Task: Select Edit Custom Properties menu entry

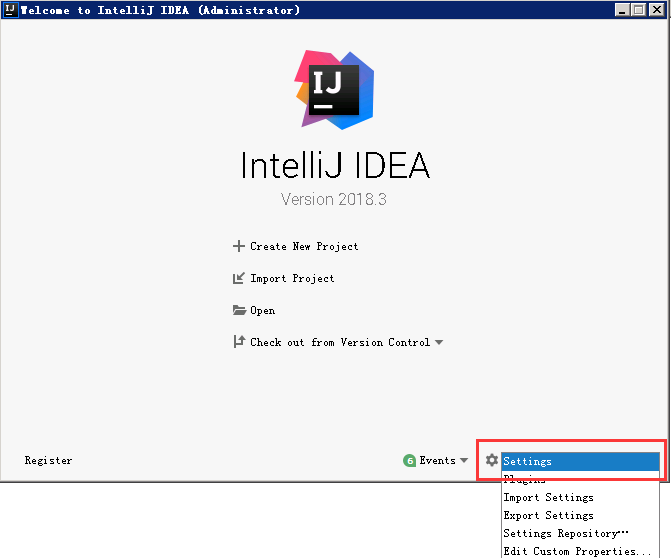Action: pos(580,551)
